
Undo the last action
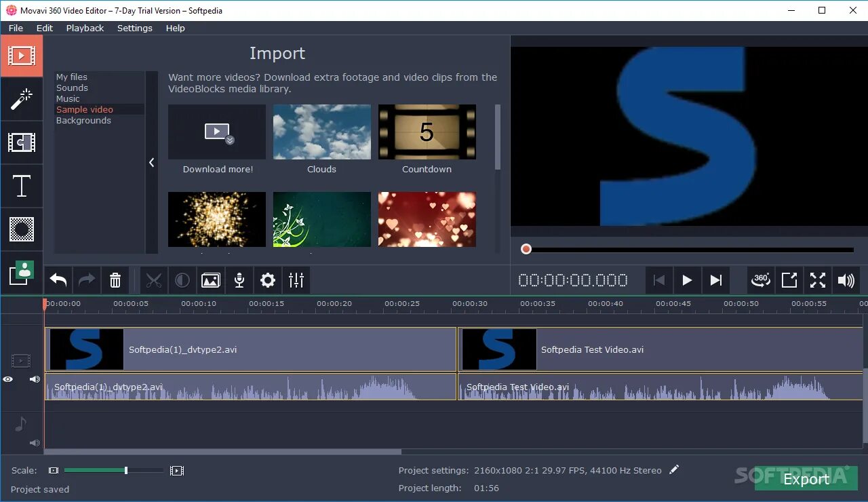[x=58, y=280]
